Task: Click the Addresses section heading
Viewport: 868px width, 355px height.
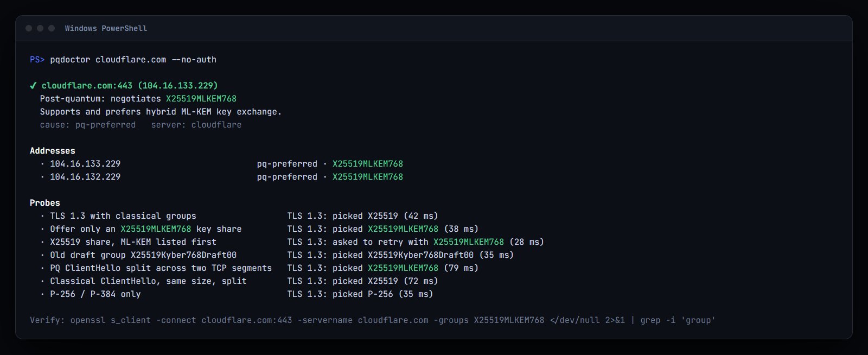Action: coord(53,151)
